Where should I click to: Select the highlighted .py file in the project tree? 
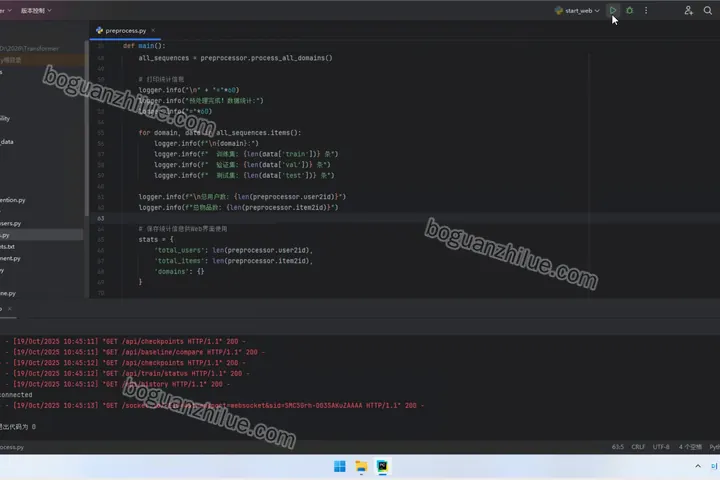point(41,235)
